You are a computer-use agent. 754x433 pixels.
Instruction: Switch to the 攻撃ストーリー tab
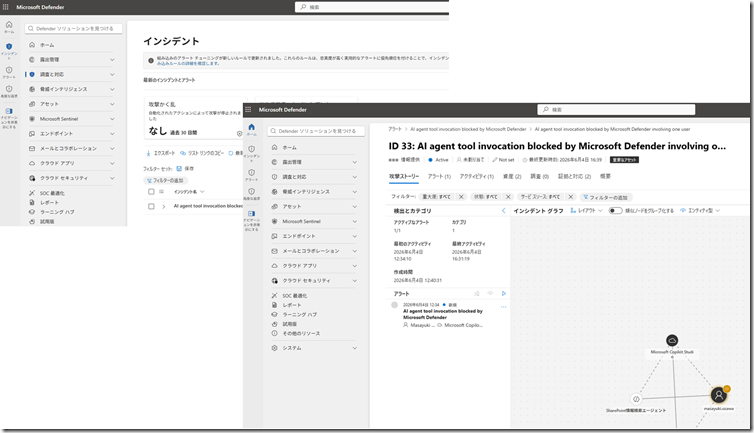click(x=403, y=177)
